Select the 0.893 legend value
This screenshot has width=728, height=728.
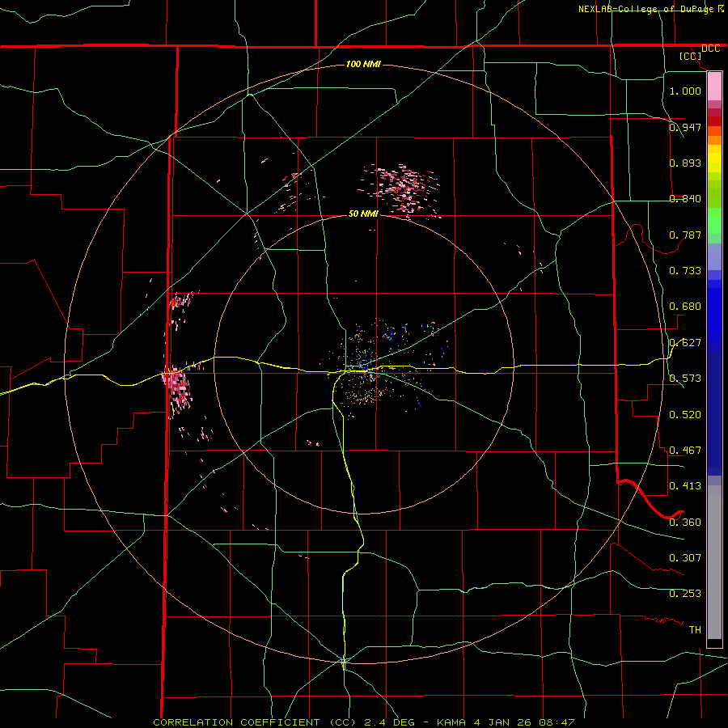685,163
